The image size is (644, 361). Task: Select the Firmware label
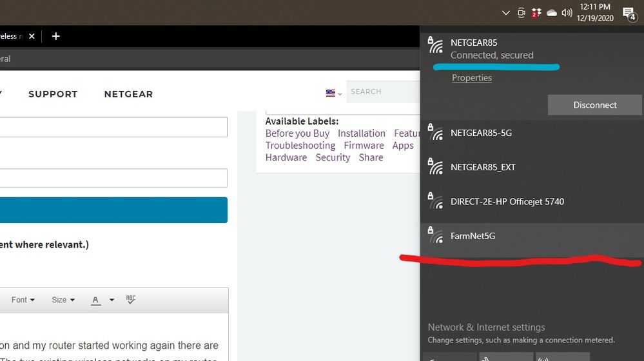(x=364, y=146)
